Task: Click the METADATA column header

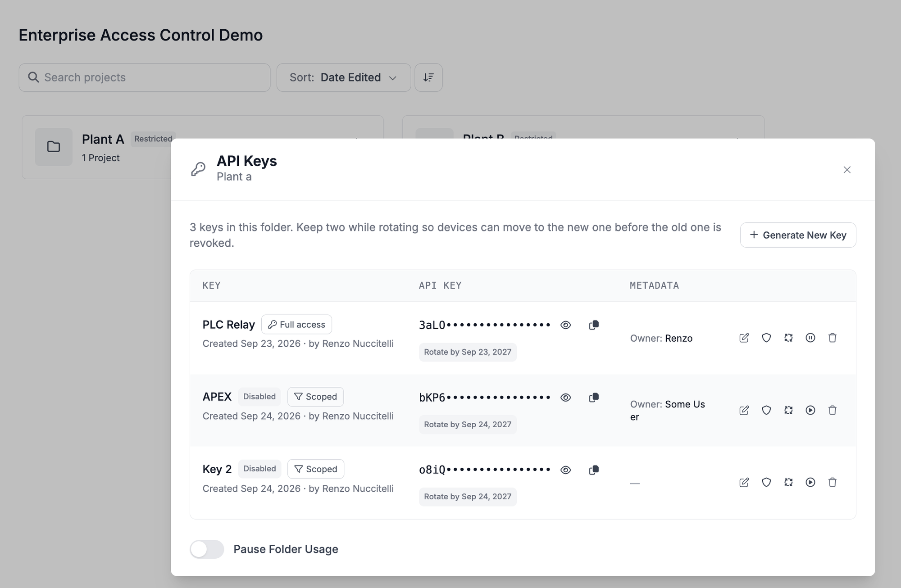Action: tap(654, 285)
